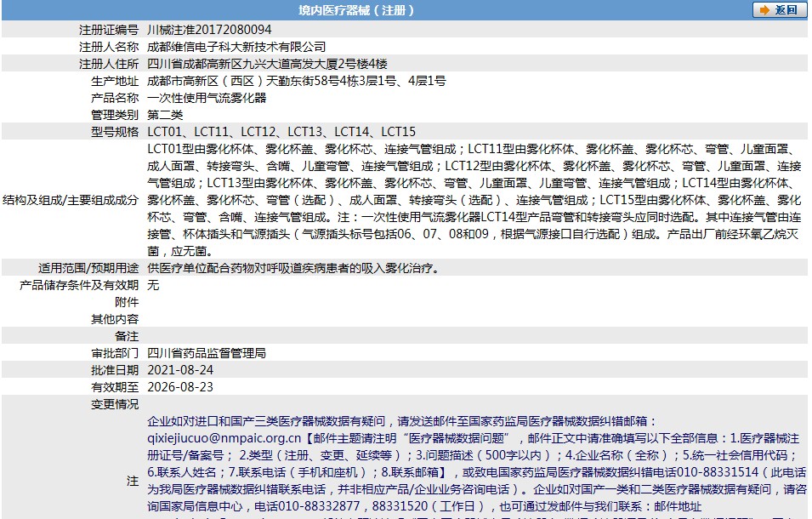Click the label 产品名称
Screen dimensions: 812x519
coord(115,98)
